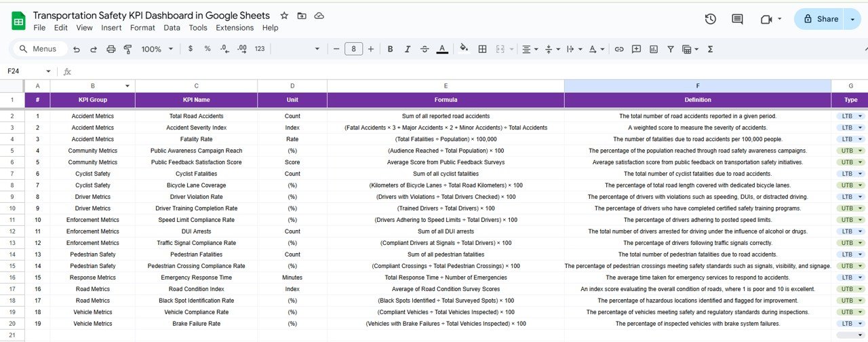Toggle strikethrough formatting
The image size is (868, 342).
pyautogui.click(x=425, y=49)
